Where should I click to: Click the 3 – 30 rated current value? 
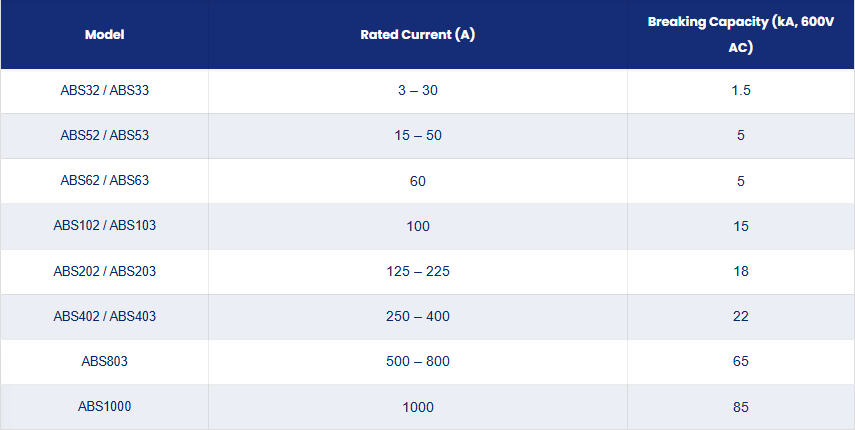(418, 90)
